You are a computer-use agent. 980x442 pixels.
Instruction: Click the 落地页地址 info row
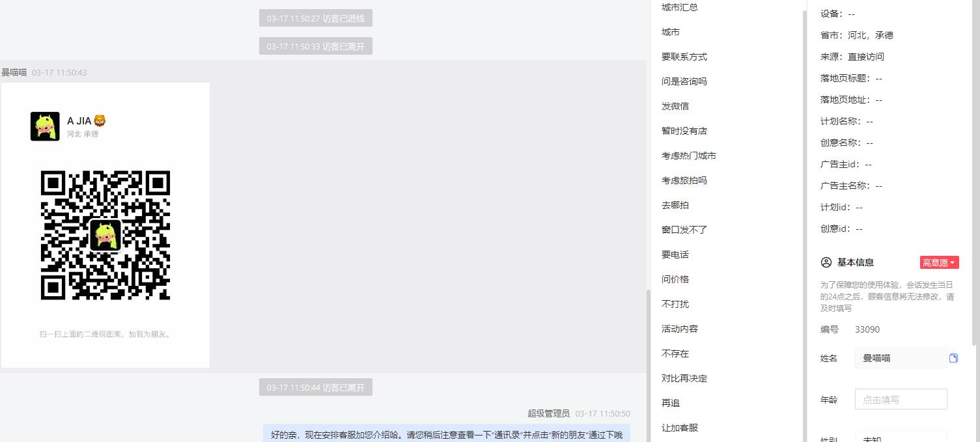point(851,100)
